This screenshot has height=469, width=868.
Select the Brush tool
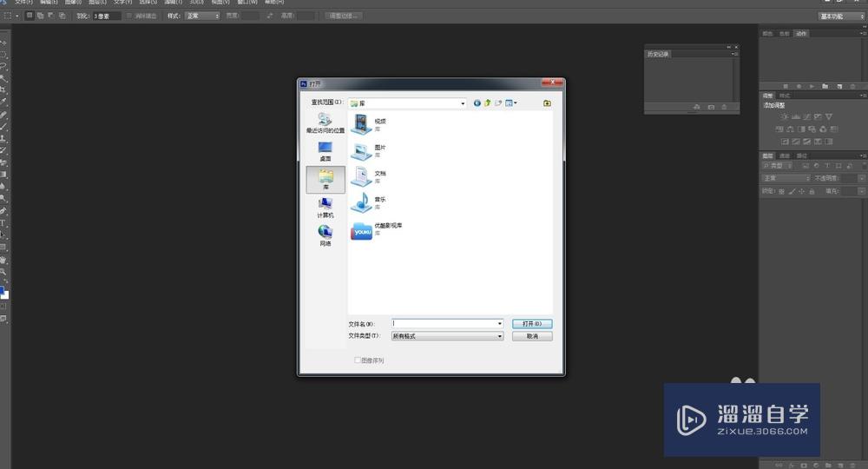point(3,127)
